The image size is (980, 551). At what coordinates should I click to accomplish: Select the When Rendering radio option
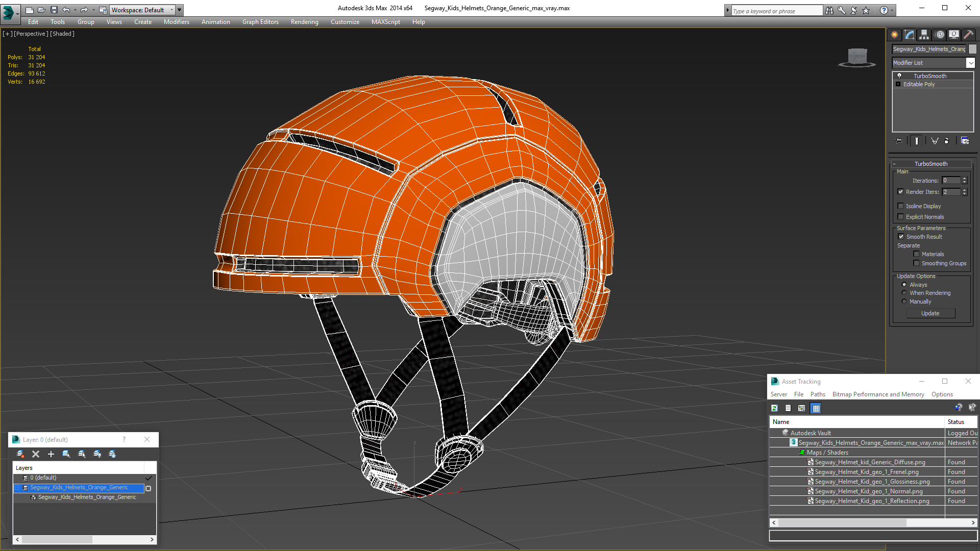(x=904, y=293)
